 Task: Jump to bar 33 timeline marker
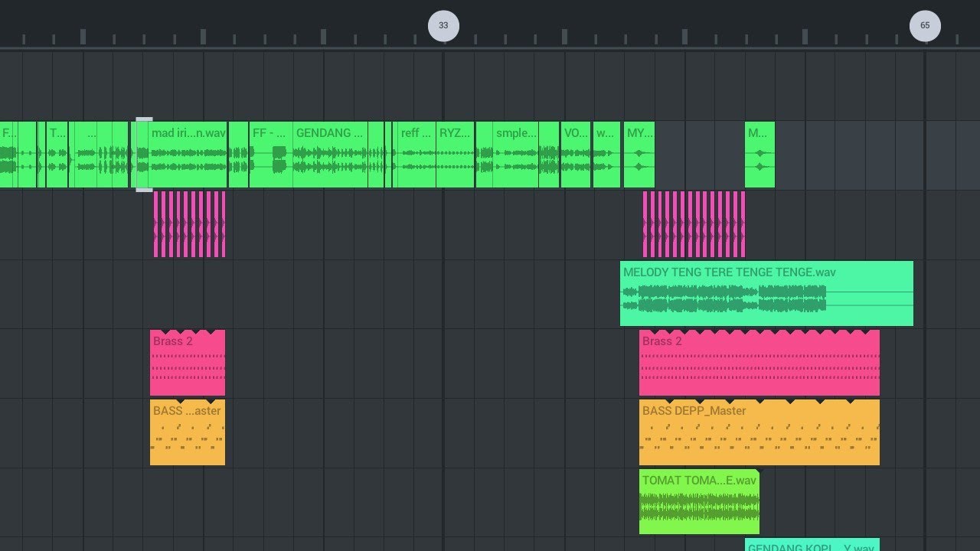click(443, 25)
